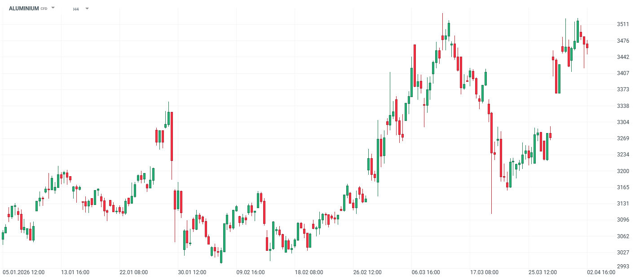
Task: Click the 3200 price scale value
Action: (623, 171)
